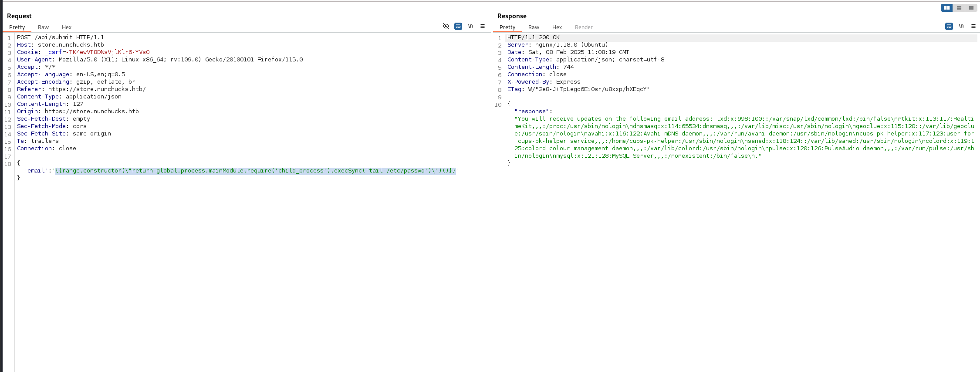Switch Request view to Raw tab
This screenshot has width=980, height=372.
click(43, 27)
